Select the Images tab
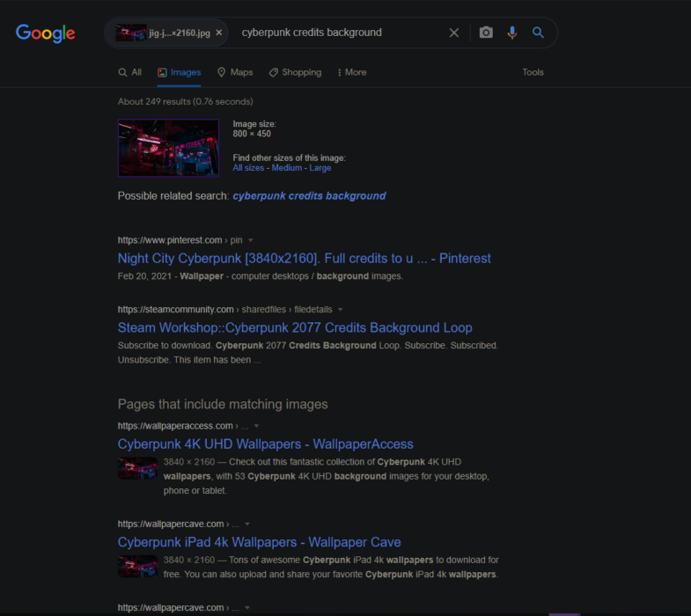The image size is (691, 616). 180,72
